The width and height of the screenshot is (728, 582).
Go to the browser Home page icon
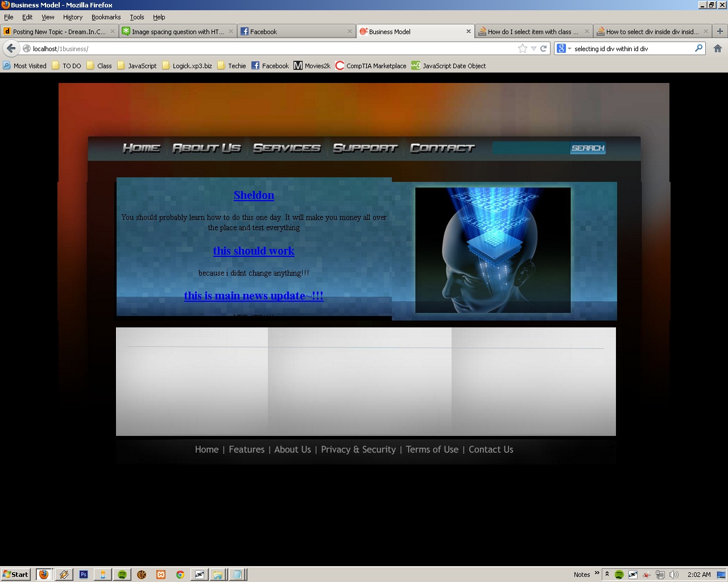tap(718, 49)
